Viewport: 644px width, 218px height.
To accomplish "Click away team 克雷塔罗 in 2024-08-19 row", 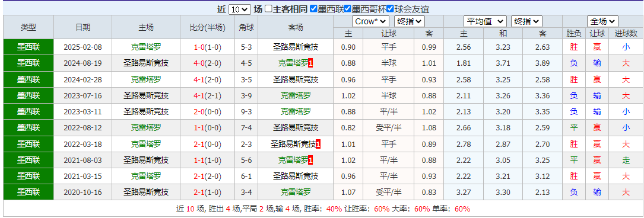I will [x=293, y=63].
